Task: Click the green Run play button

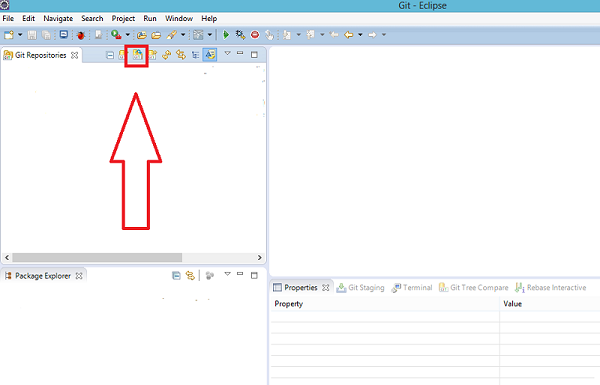Action: tap(226, 35)
